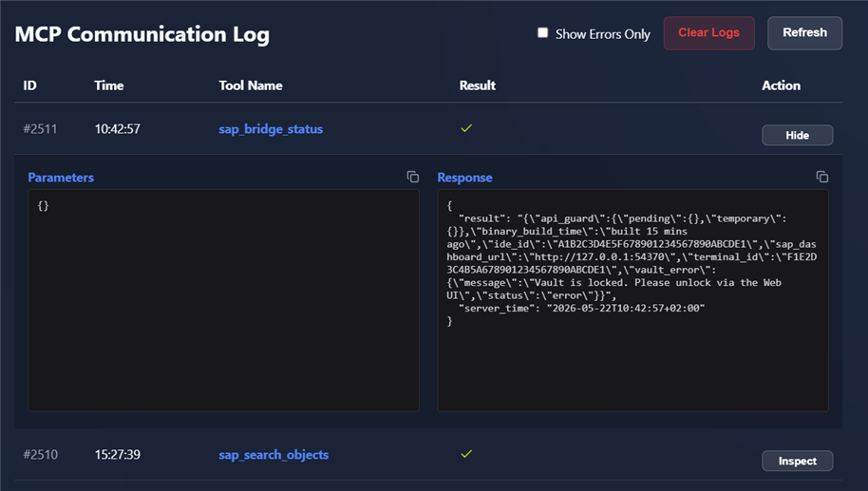
Task: Click inside the Parameters code box
Action: [x=223, y=300]
